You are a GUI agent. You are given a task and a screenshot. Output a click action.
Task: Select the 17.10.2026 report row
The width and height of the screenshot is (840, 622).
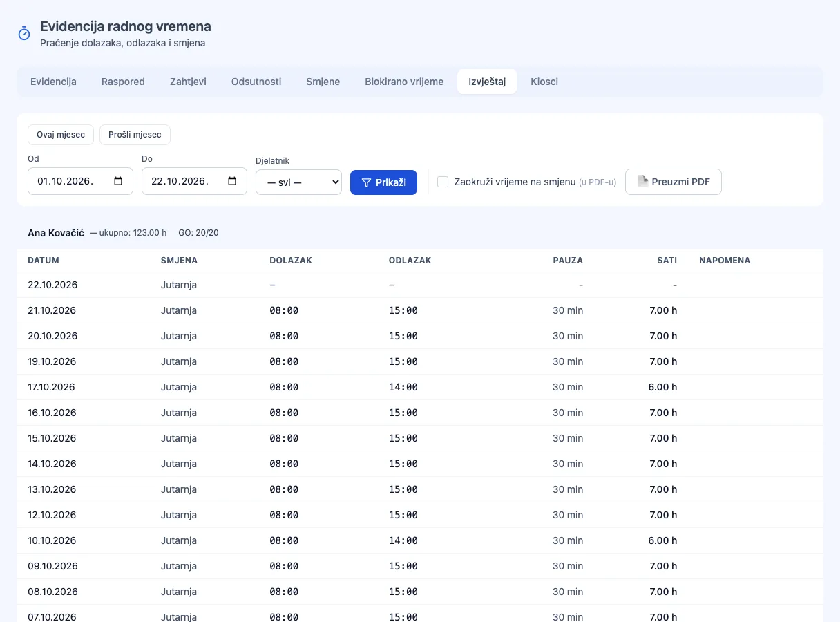[x=420, y=387]
